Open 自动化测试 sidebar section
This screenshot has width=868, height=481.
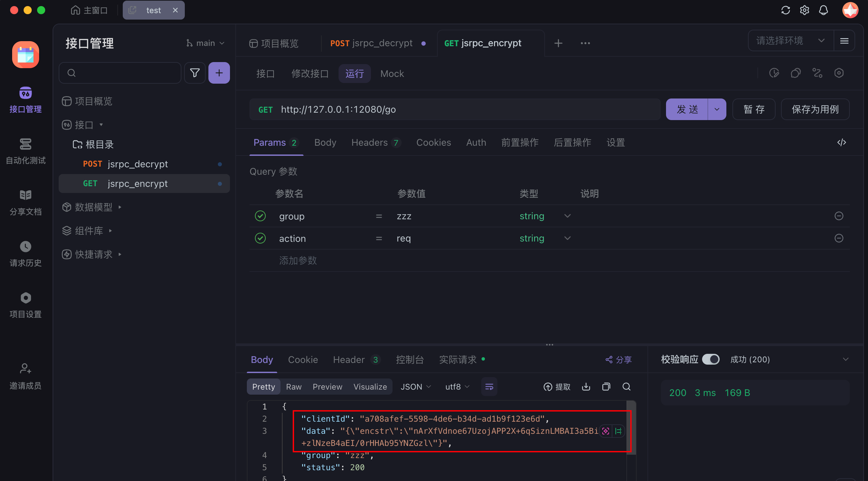click(26, 151)
